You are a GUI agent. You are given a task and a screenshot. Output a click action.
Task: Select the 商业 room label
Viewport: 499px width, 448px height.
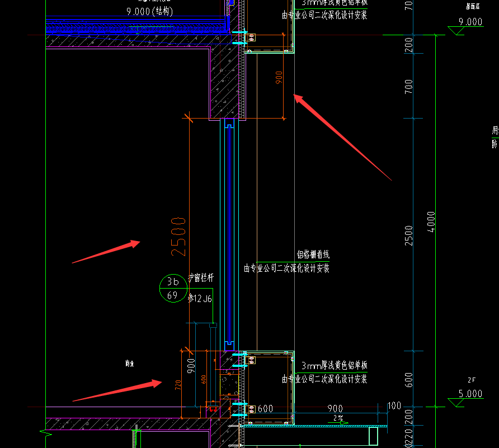tap(130, 364)
